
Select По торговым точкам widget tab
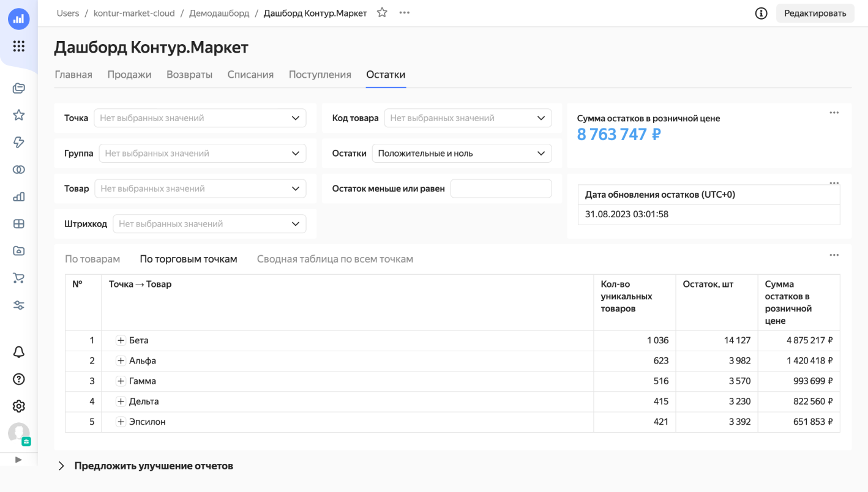189,259
